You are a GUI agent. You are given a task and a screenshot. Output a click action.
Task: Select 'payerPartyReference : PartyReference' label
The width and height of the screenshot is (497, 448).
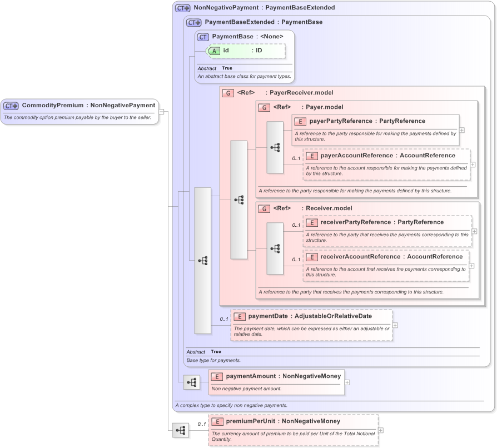pyautogui.click(x=367, y=121)
